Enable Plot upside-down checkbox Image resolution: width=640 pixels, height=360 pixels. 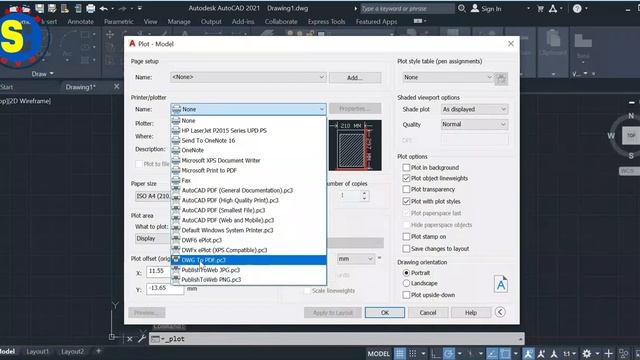coord(406,295)
